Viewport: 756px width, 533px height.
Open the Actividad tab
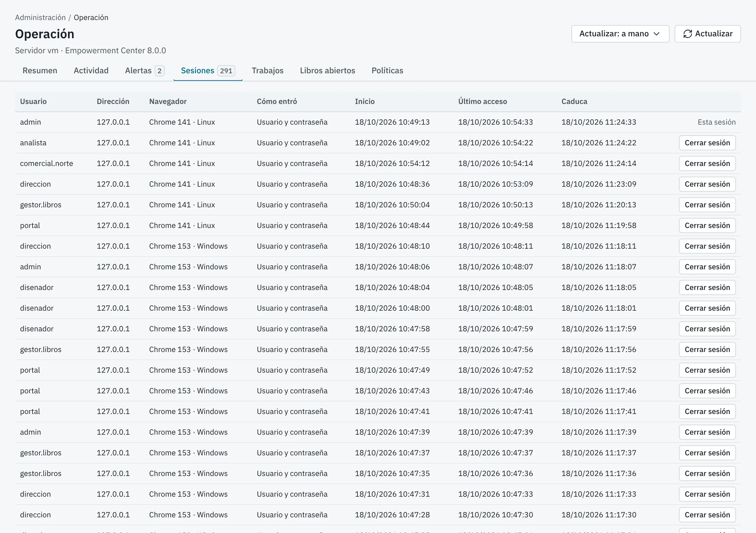pyautogui.click(x=91, y=70)
